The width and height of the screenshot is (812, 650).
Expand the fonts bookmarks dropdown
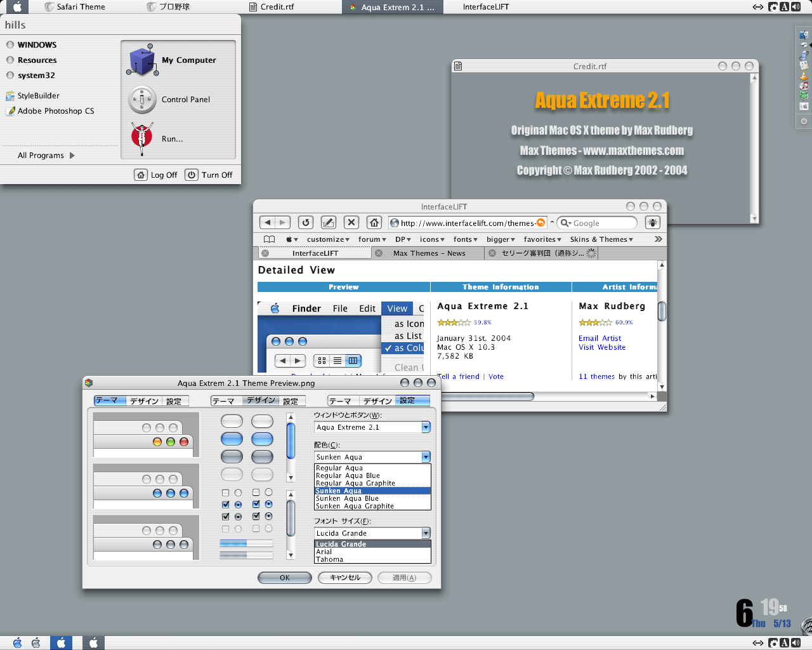tap(466, 239)
